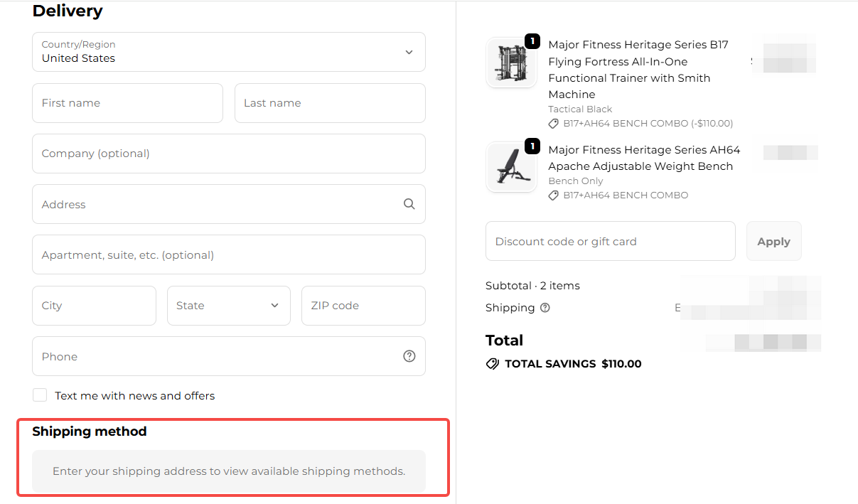Click the City text field

[x=94, y=306]
